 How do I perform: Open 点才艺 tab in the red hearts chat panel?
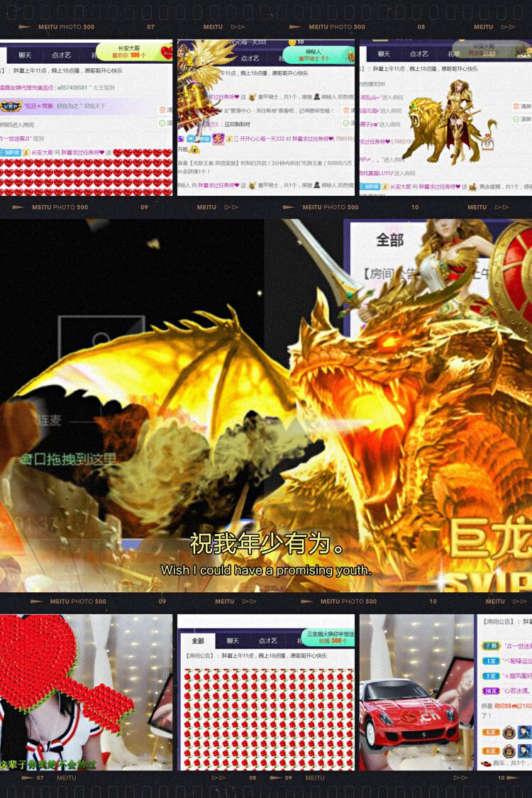pyautogui.click(x=61, y=55)
